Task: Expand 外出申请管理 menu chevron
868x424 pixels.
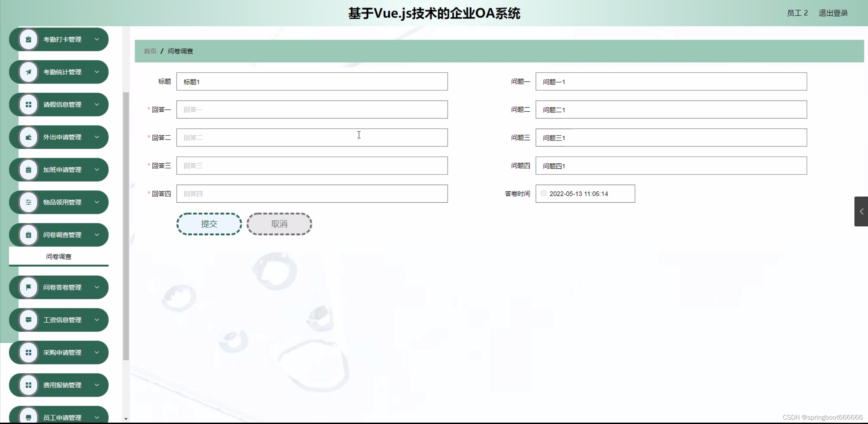Action: click(97, 137)
